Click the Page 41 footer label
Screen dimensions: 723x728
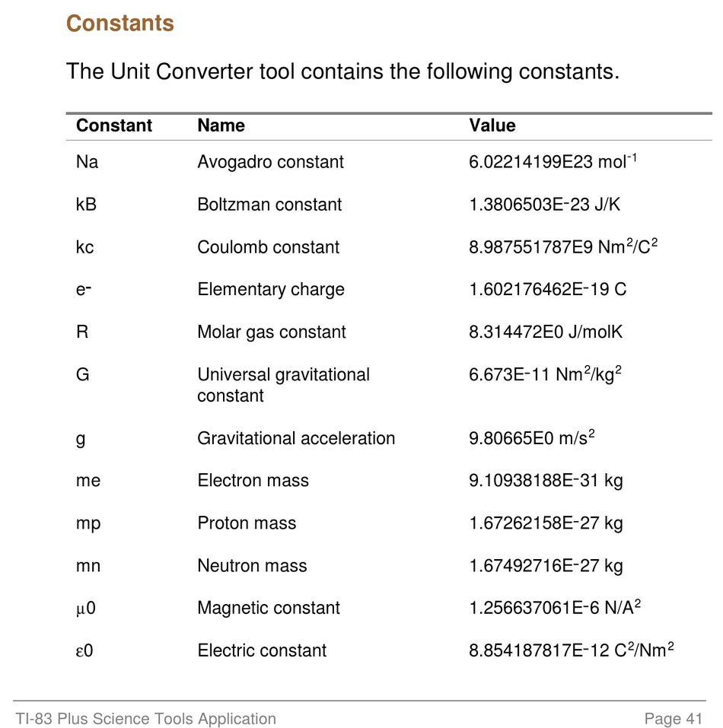pyautogui.click(x=674, y=719)
